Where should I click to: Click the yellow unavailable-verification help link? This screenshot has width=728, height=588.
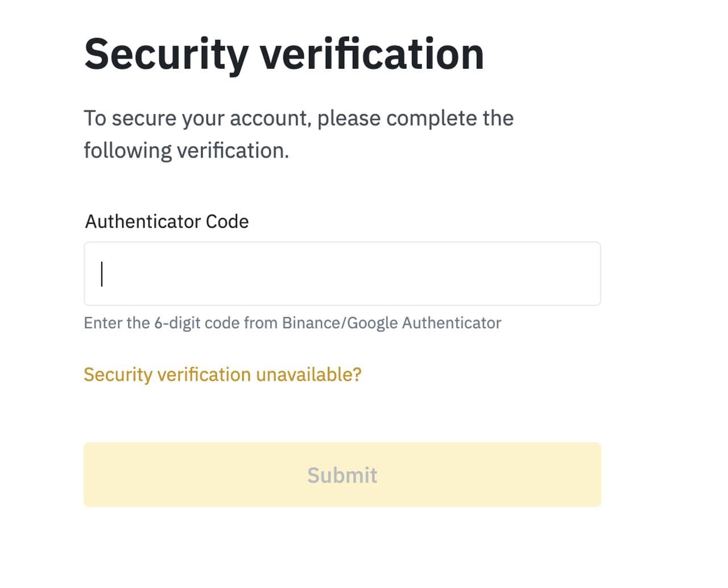point(222,375)
